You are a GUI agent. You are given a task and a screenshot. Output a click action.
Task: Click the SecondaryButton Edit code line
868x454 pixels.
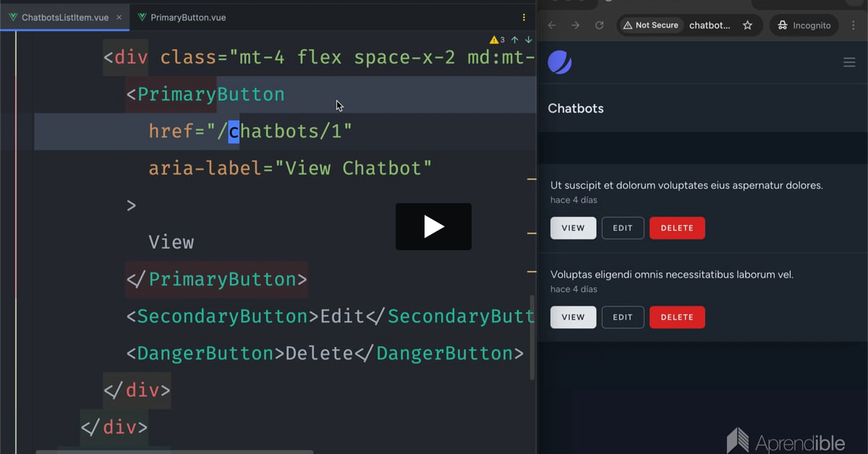click(x=331, y=317)
